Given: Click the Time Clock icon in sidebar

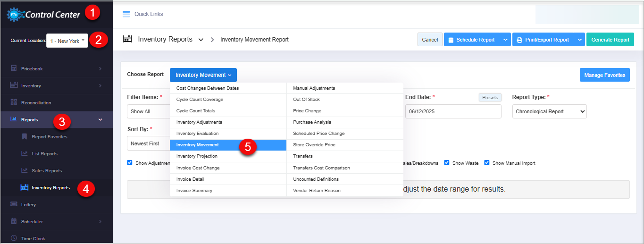Looking at the screenshot, I should tap(14, 238).
